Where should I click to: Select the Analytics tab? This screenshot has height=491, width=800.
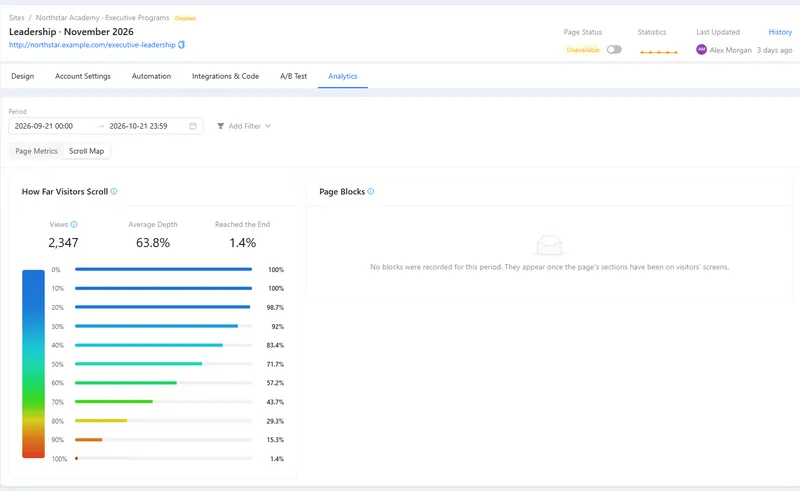(x=343, y=76)
